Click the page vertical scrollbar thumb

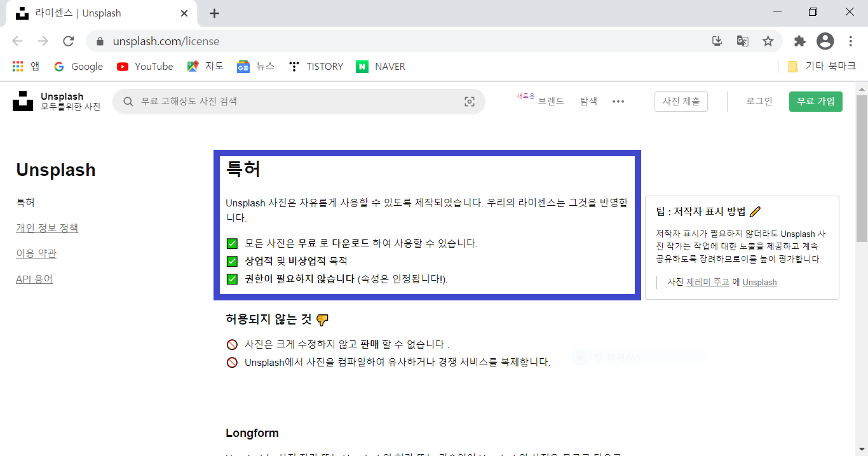point(862,168)
